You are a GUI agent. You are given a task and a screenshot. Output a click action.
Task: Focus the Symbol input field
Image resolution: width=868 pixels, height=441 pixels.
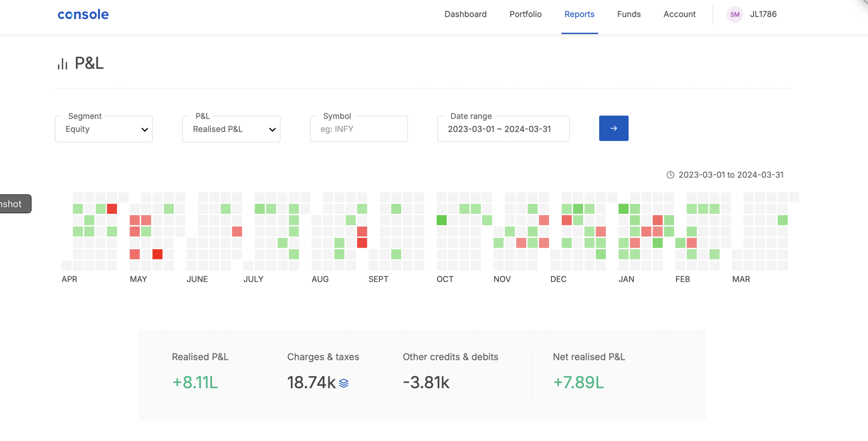tap(358, 129)
